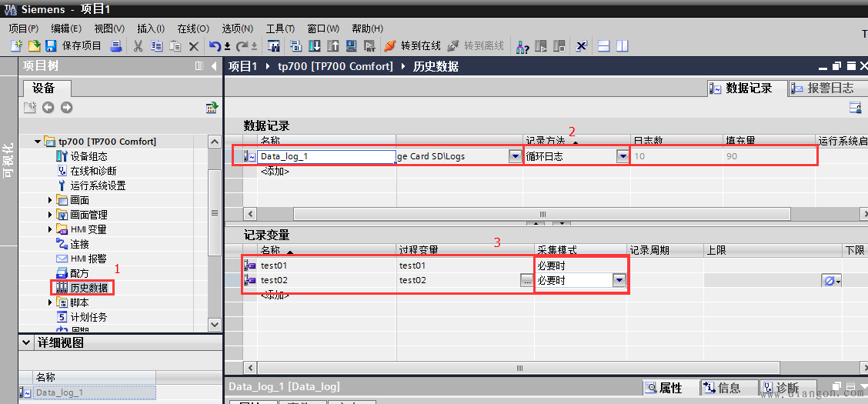Viewport: 868px width, 404px height.
Task: Click the cross-reference X icon in toolbar
Action: click(581, 46)
